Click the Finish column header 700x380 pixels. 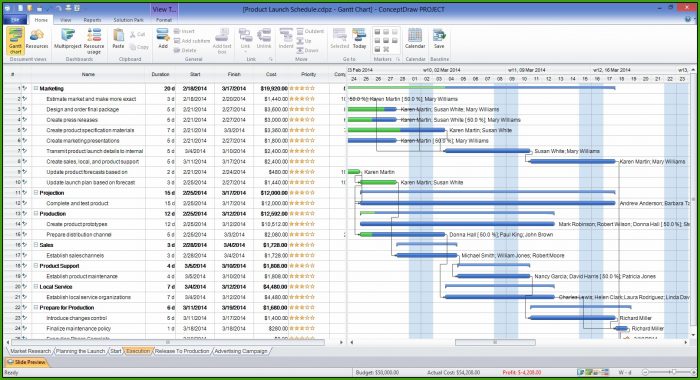(x=234, y=74)
